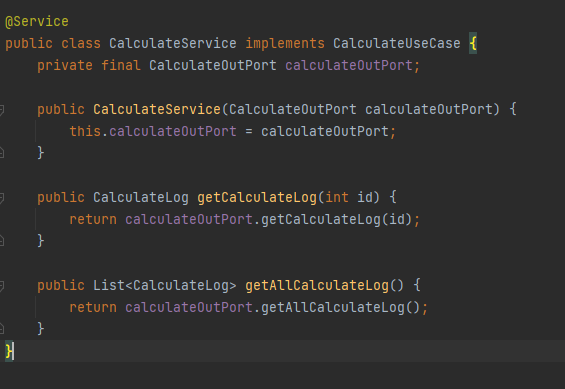
Task: Click the 'int' keyword
Action: coord(337,197)
